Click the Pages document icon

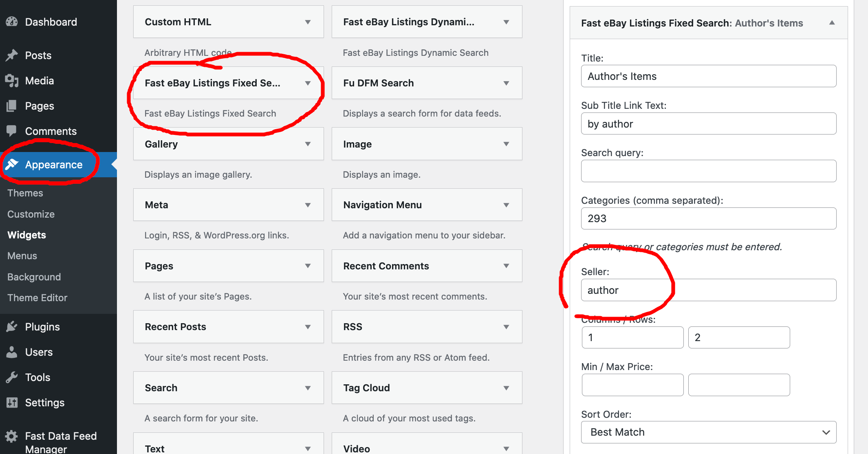[x=12, y=106]
